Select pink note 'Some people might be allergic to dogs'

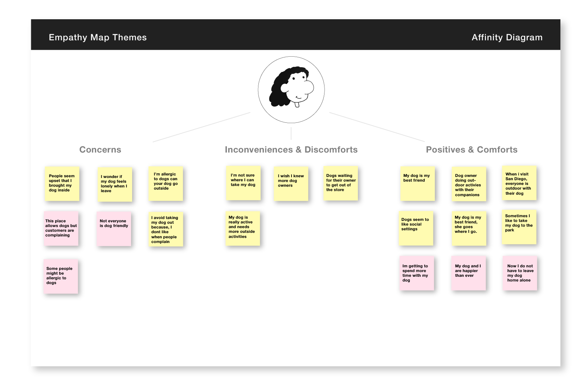click(x=61, y=276)
